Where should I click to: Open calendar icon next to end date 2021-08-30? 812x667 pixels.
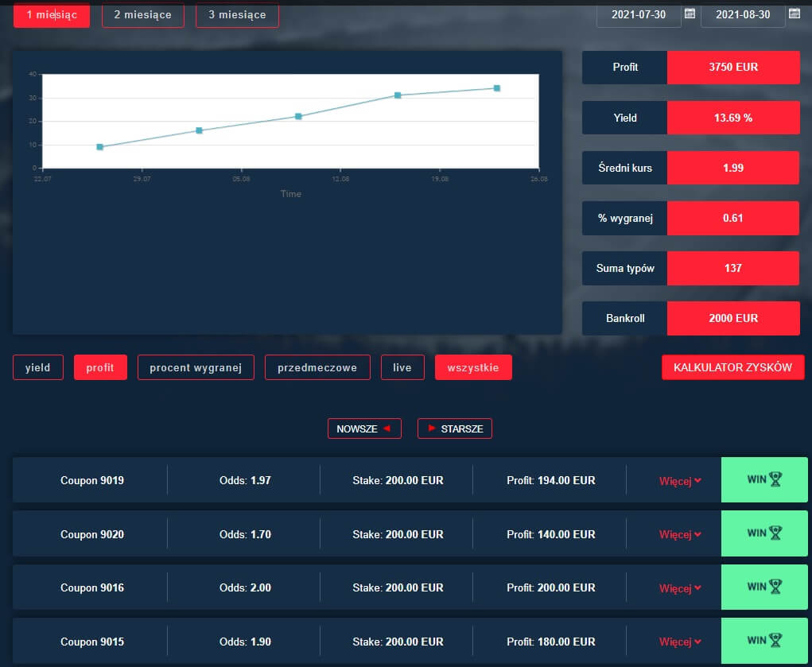click(x=794, y=14)
